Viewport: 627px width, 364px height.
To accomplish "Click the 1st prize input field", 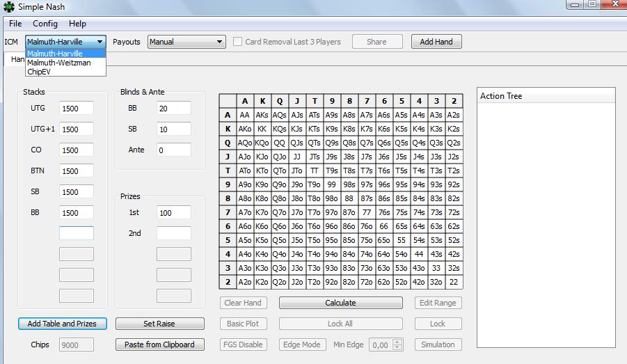I will point(173,213).
